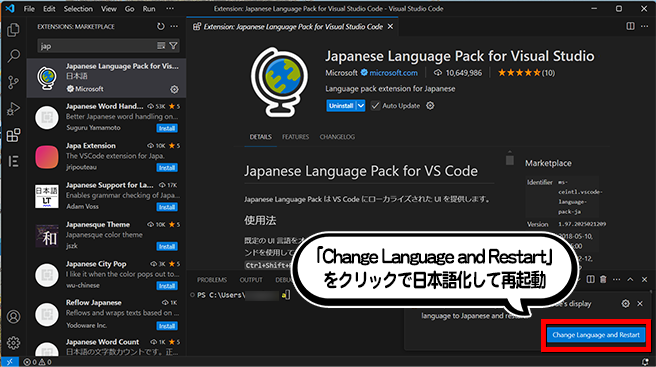Filter extensions with the funnel icon
The width and height of the screenshot is (656, 367).
pyautogui.click(x=173, y=46)
